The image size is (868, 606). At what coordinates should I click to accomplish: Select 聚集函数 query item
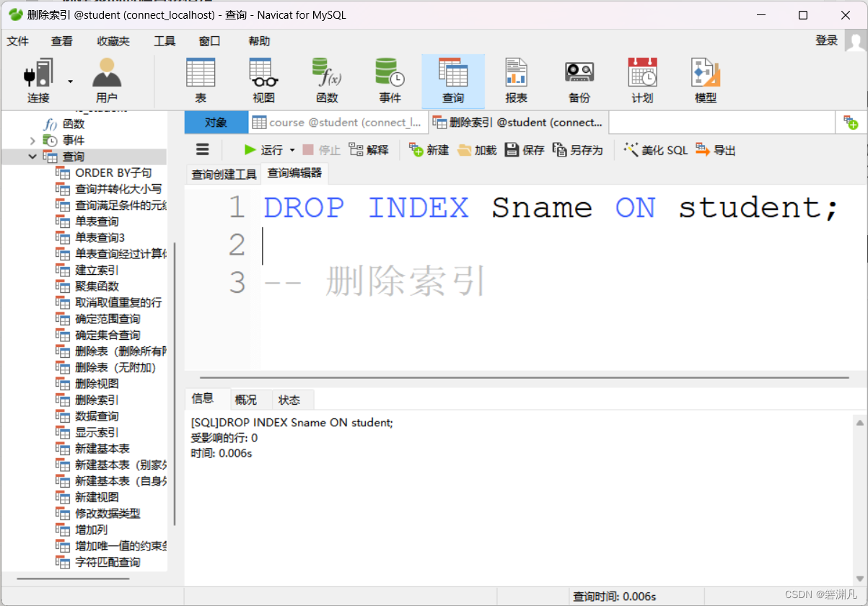pyautogui.click(x=87, y=286)
